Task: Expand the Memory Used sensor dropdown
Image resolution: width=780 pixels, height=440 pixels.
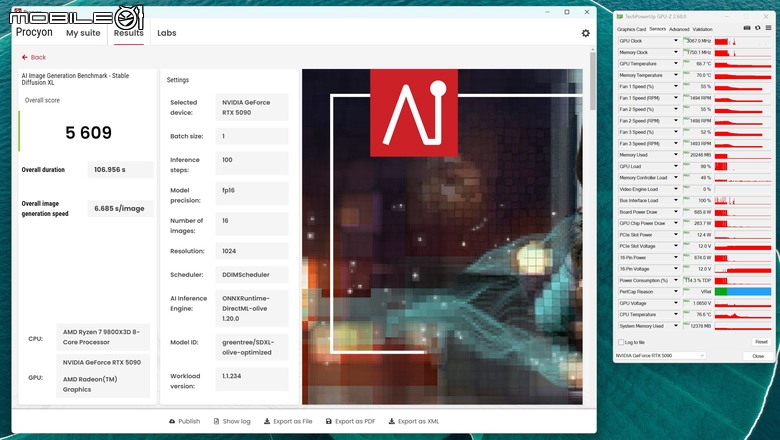Action: [676, 155]
